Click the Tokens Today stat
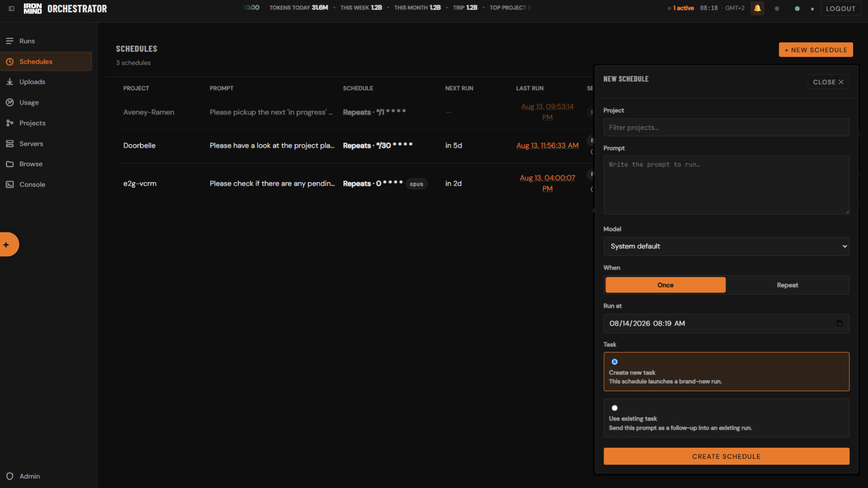 298,8
